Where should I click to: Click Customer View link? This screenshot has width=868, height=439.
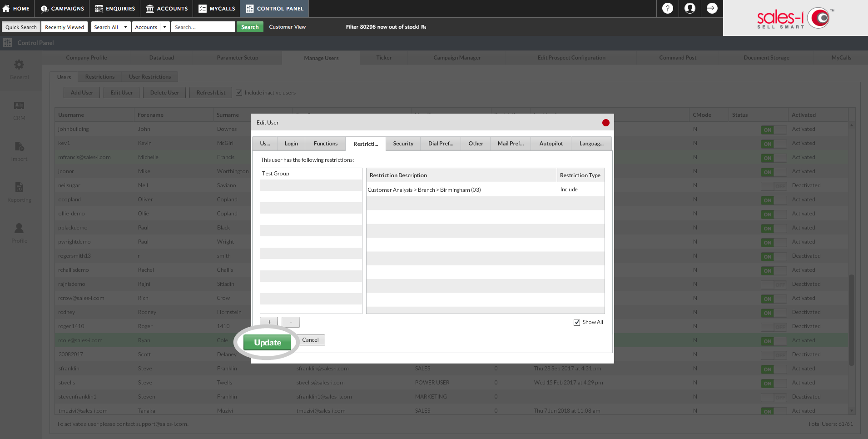(287, 27)
